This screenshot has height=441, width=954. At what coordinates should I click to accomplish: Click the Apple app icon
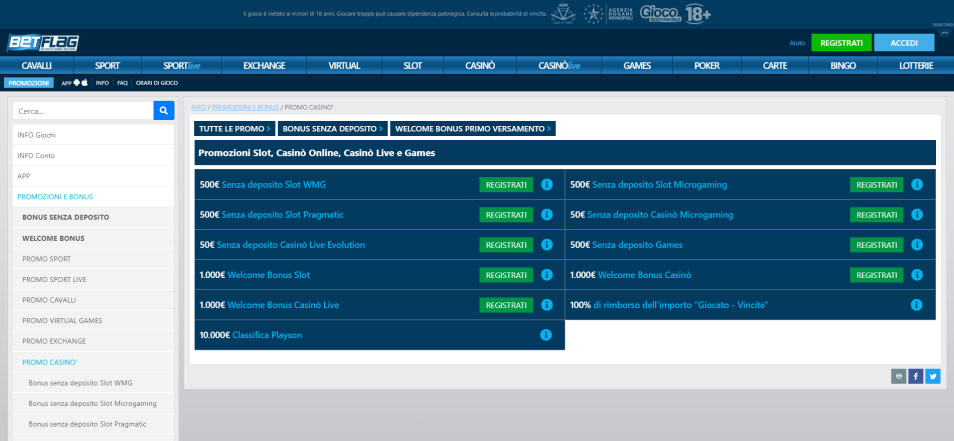[x=85, y=83]
